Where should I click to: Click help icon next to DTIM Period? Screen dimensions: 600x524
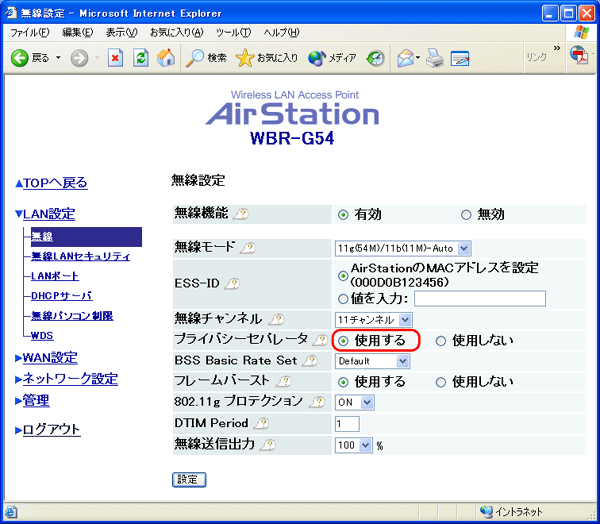[261, 423]
